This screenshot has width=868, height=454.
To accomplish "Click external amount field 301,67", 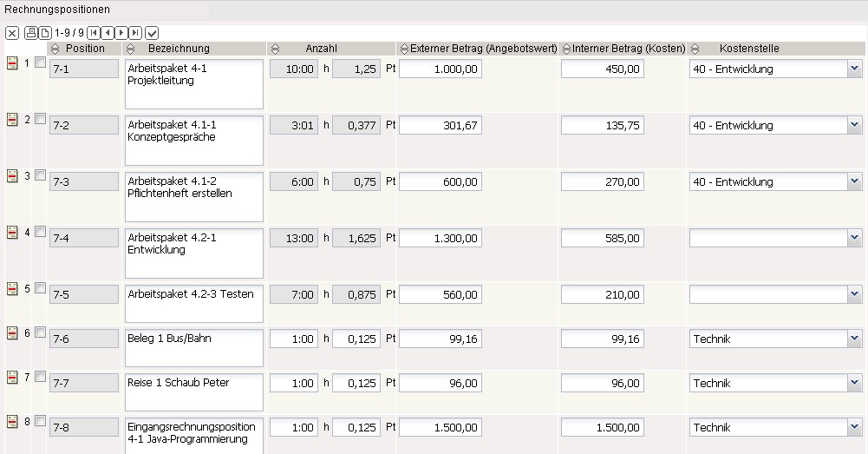I will (441, 125).
